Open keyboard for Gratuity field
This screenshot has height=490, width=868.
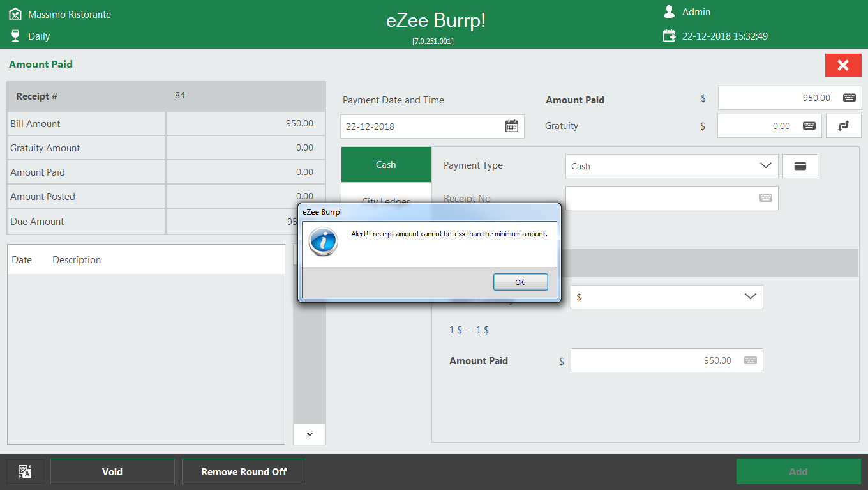(809, 126)
